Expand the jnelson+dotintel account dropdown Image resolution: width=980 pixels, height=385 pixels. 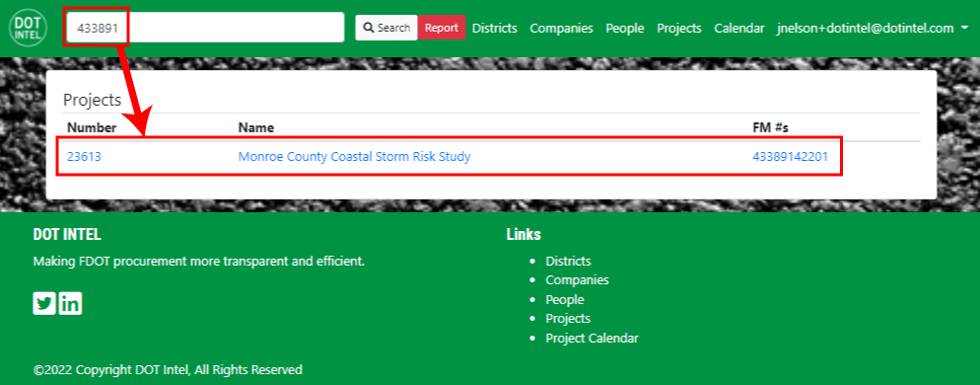point(873,29)
